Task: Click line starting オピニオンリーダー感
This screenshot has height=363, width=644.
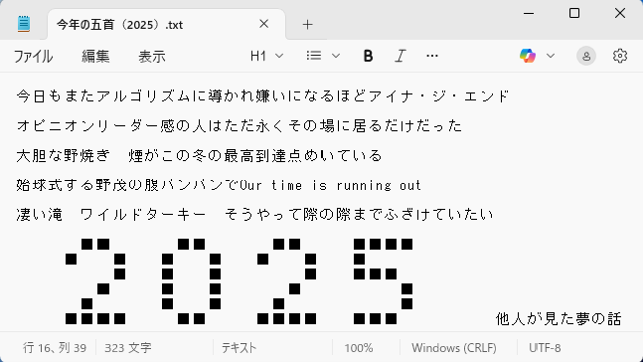Action: coord(240,125)
